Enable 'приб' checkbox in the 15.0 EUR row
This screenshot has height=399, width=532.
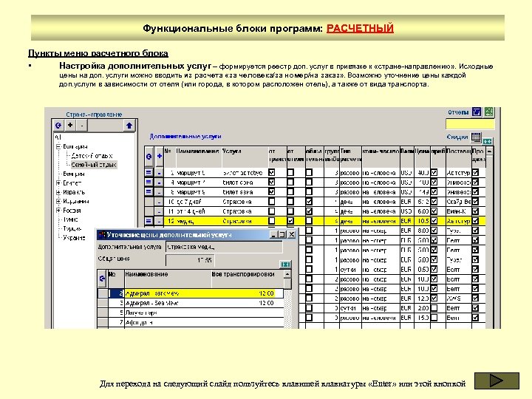pyautogui.click(x=434, y=318)
